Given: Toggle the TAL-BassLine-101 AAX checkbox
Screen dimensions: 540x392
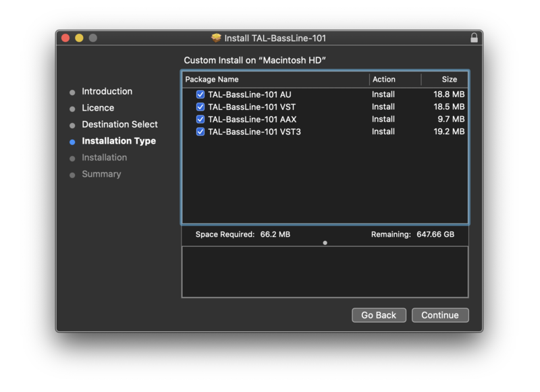Looking at the screenshot, I should (200, 119).
